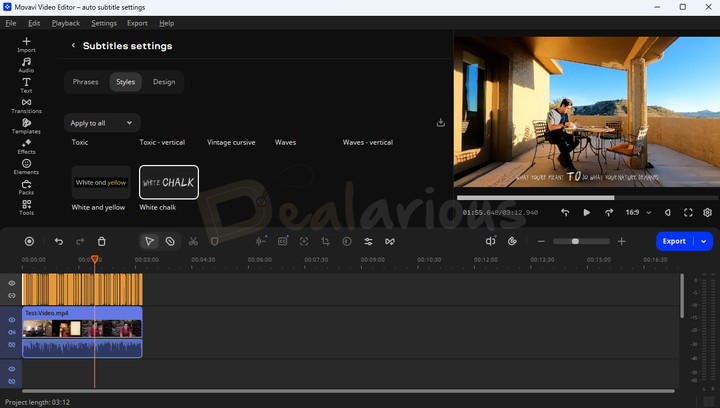Play the preview video
The height and width of the screenshot is (408, 720).
click(586, 212)
